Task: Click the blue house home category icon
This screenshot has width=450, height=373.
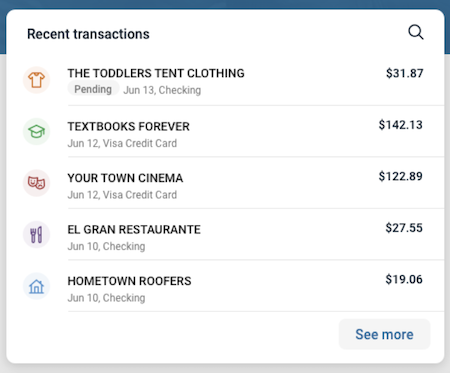Action: 36,286
